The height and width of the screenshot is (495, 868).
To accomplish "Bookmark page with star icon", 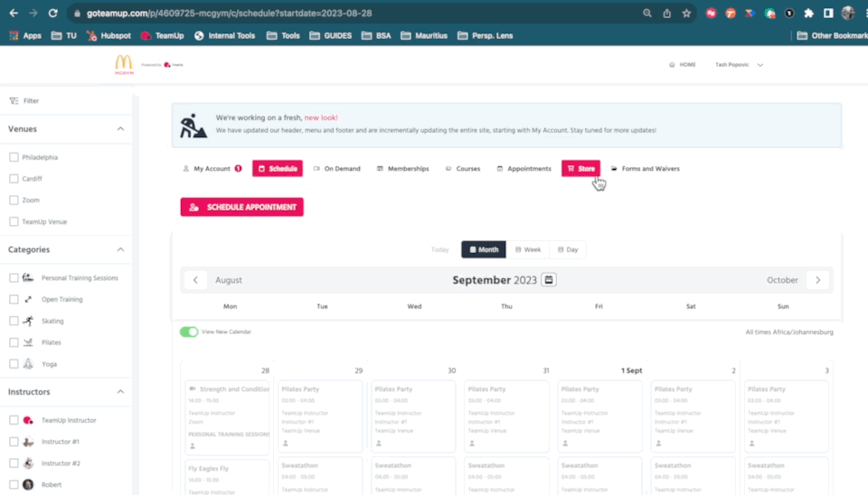I will [687, 14].
